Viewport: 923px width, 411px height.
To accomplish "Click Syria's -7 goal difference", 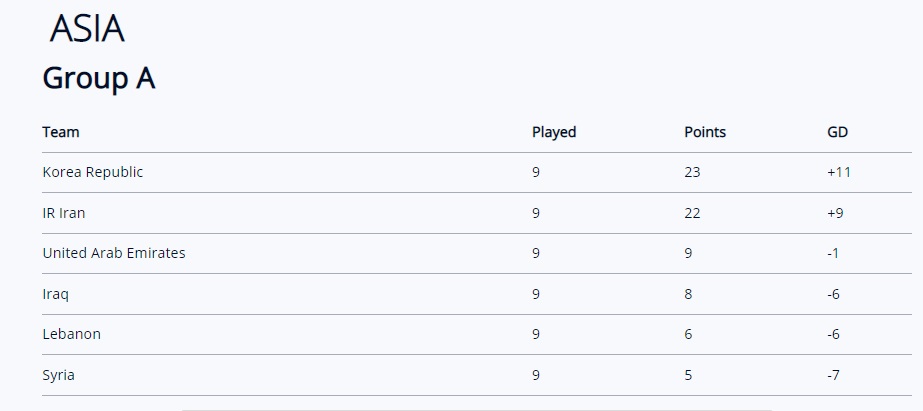I will pyautogui.click(x=834, y=375).
